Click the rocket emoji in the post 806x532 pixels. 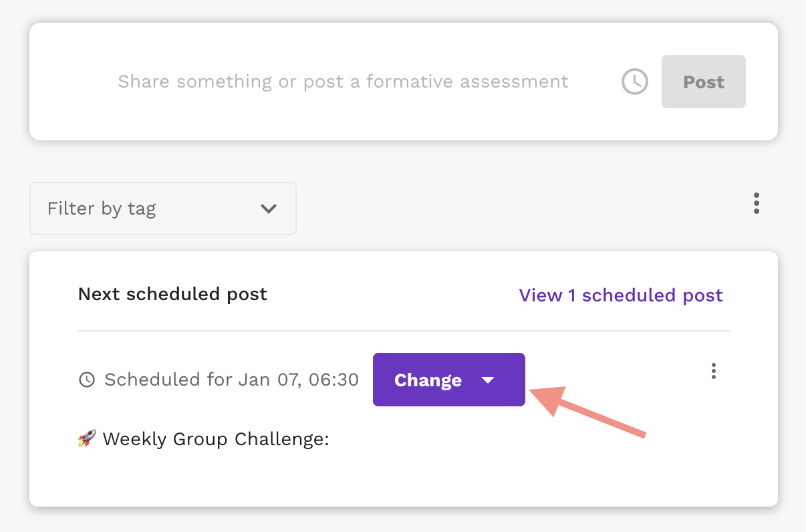[x=87, y=439]
